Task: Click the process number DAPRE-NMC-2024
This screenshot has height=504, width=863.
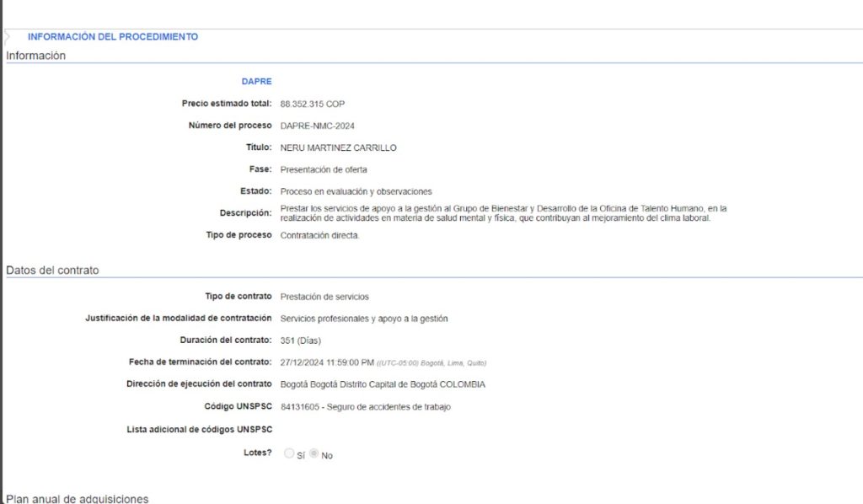Action: pos(318,126)
